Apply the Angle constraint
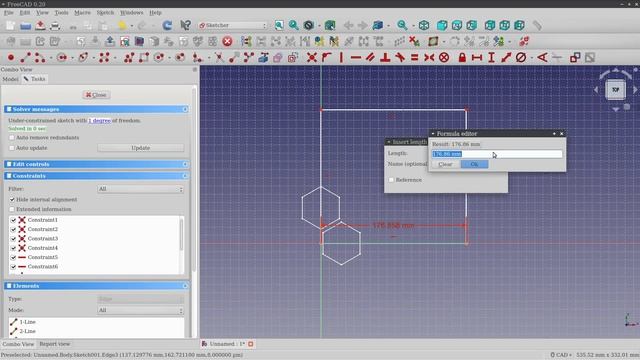 (542, 58)
